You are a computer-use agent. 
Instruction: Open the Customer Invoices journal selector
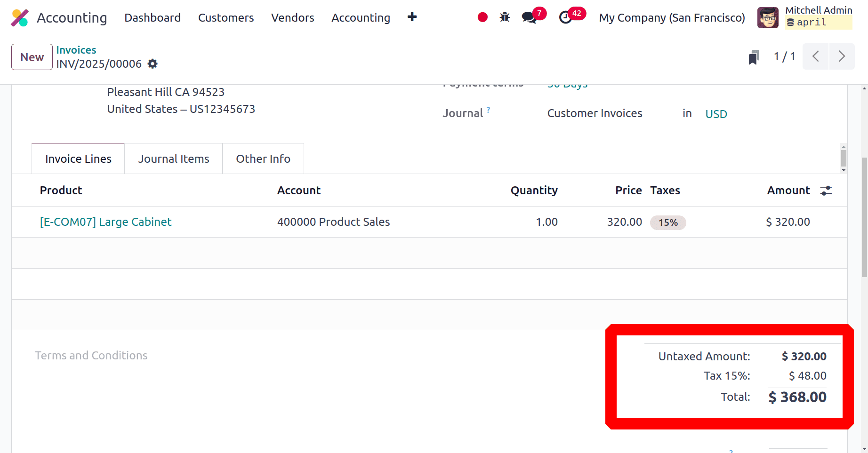595,113
